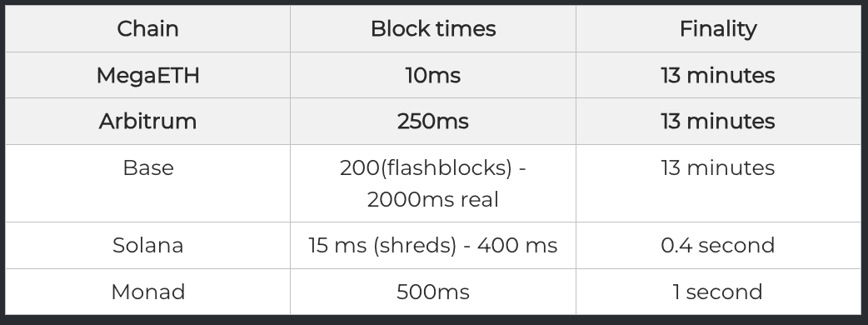
Task: Select the Arbitrum chain cell
Action: click(147, 122)
